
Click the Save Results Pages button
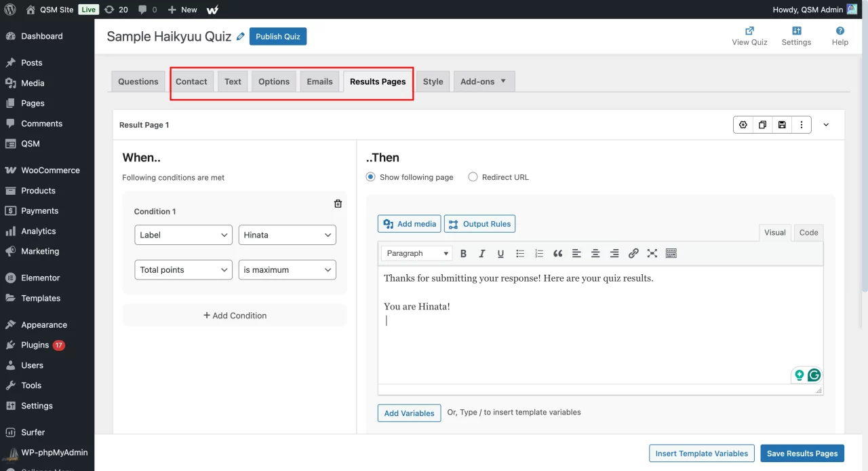[802, 453]
